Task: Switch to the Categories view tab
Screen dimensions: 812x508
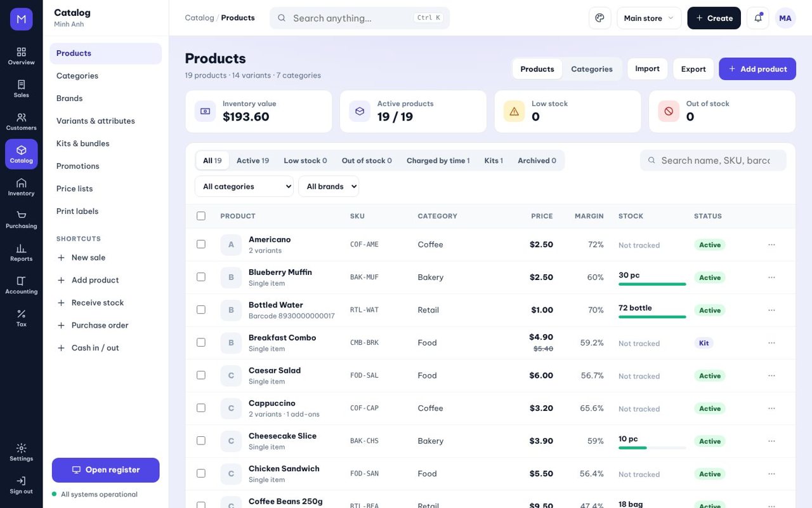Action: pyautogui.click(x=592, y=69)
